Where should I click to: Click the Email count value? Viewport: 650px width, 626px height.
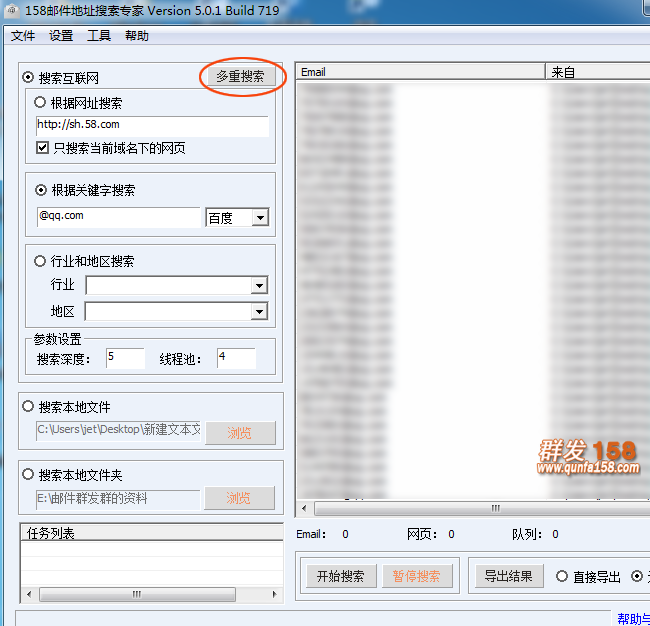point(345,534)
